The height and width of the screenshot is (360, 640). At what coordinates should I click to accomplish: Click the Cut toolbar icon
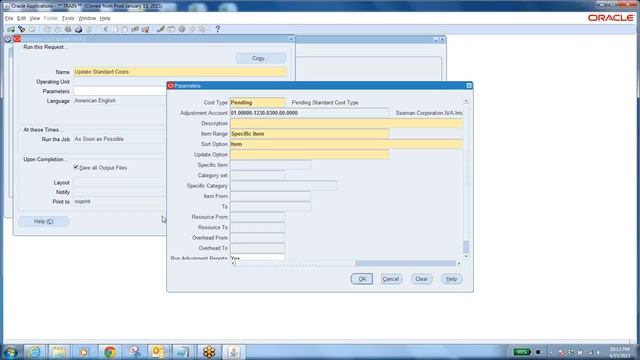tap(106, 29)
